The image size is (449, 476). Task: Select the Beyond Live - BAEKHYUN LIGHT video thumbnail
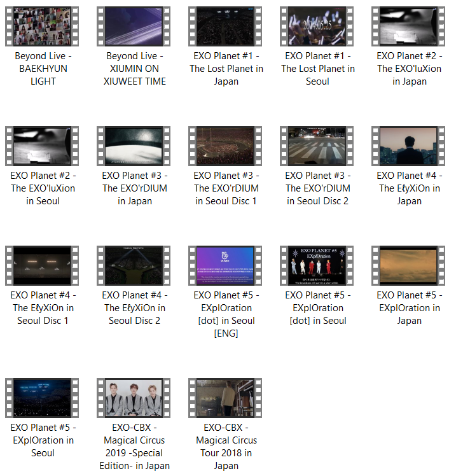[x=42, y=27]
